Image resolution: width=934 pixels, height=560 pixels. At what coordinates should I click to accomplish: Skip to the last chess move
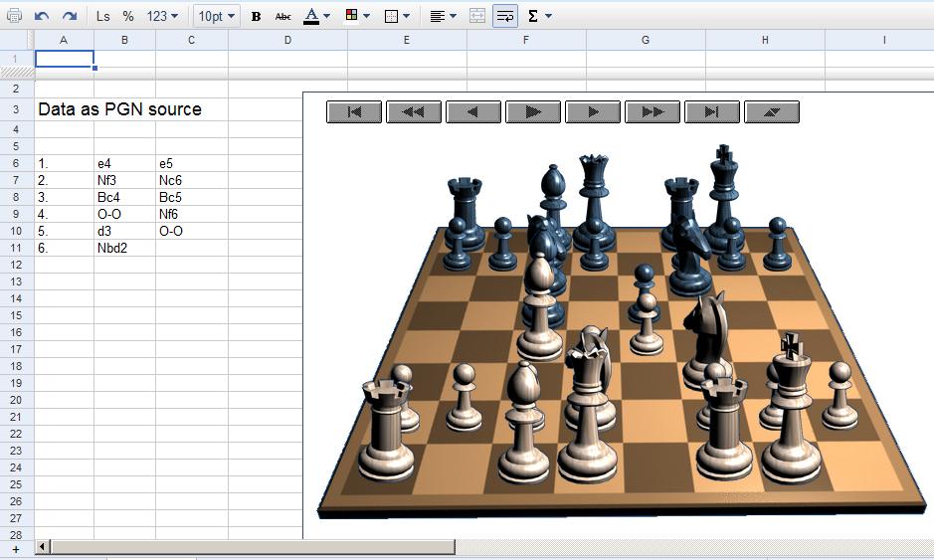(x=712, y=112)
